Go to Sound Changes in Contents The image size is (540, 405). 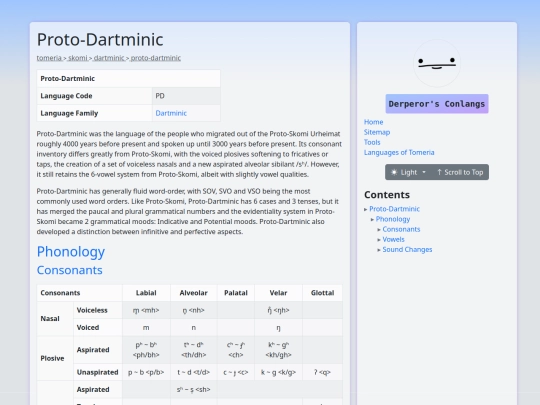(407, 249)
